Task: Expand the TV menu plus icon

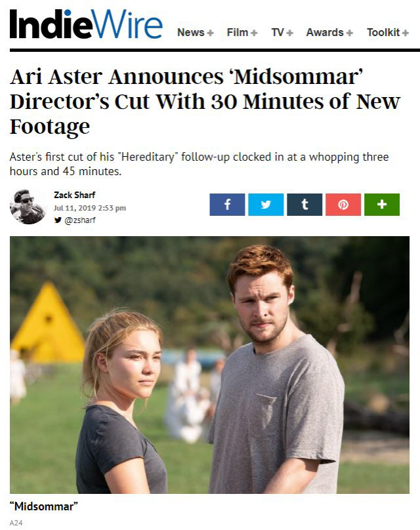Action: coord(289,33)
